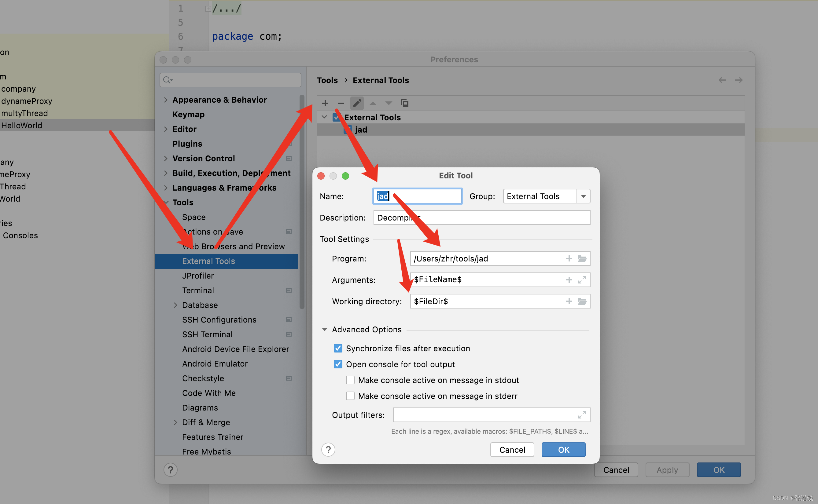
Task: Click the Edit Tool help question mark
Action: [x=328, y=450]
